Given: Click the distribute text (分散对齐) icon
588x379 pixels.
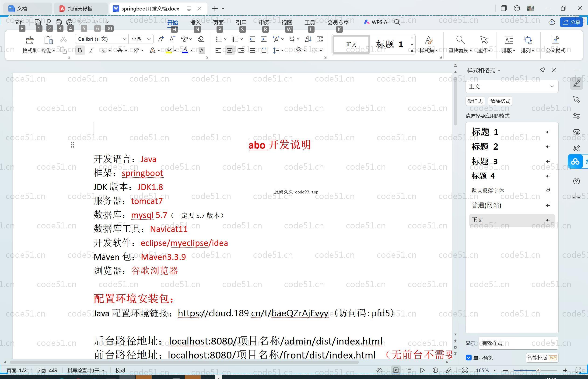Looking at the screenshot, I should [264, 50].
